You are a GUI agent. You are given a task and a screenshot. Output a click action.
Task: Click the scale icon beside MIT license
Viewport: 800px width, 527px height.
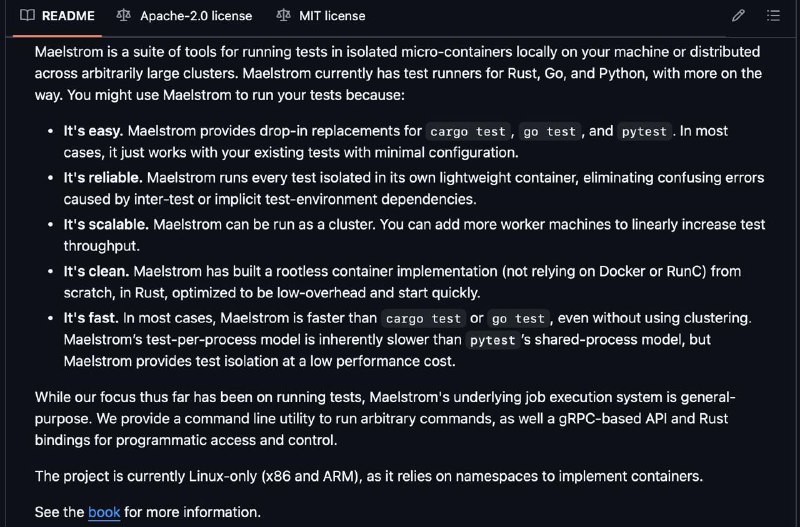pos(283,15)
